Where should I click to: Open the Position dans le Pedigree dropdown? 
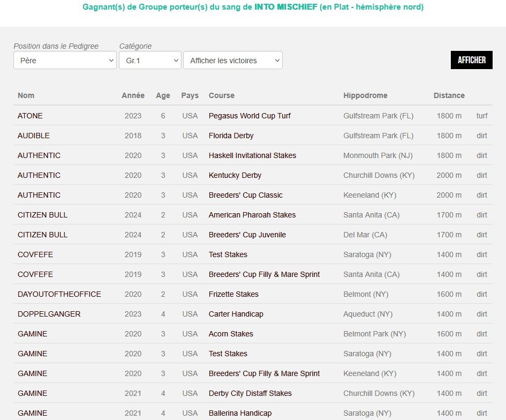point(65,60)
